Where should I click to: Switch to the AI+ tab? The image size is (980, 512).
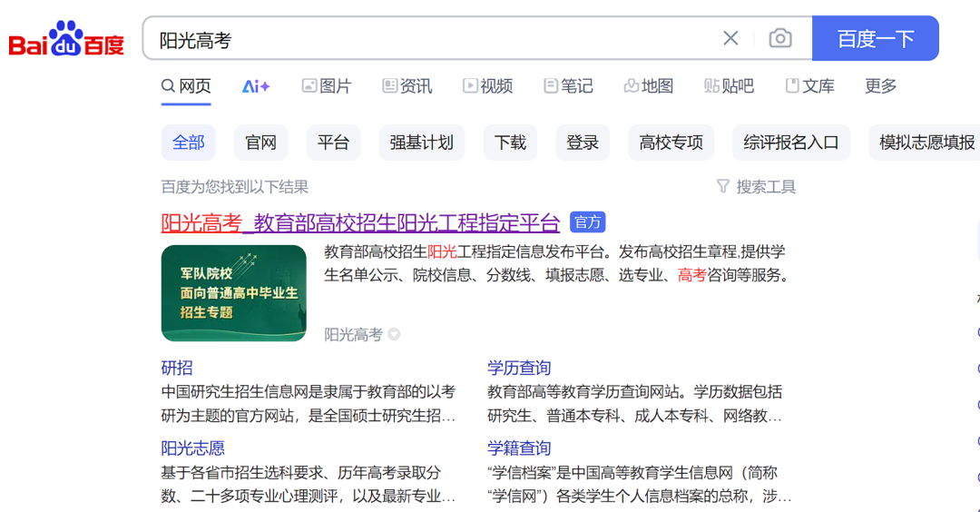tap(256, 86)
